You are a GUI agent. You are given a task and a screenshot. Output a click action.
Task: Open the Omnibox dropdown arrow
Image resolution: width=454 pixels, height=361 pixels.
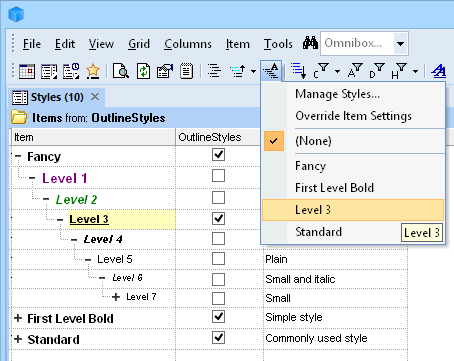click(x=401, y=44)
